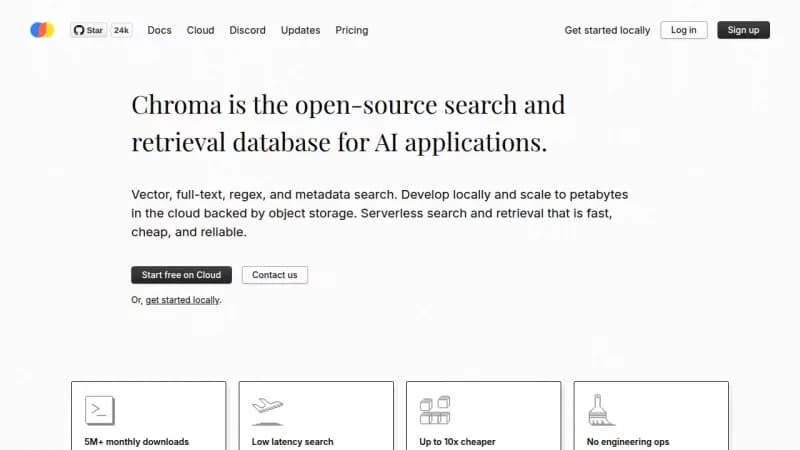Click the broom no-ops icon
This screenshot has height=450, width=800.
(x=601, y=410)
